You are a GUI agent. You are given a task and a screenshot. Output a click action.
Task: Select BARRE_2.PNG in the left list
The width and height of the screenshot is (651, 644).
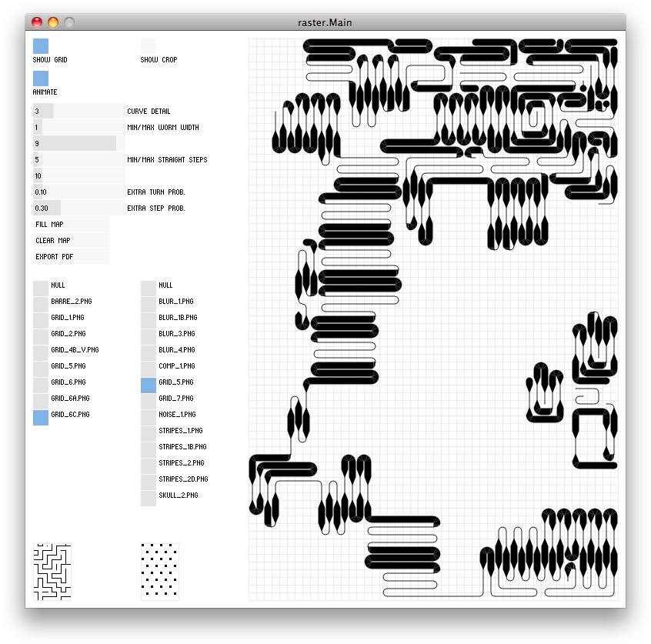click(x=41, y=302)
